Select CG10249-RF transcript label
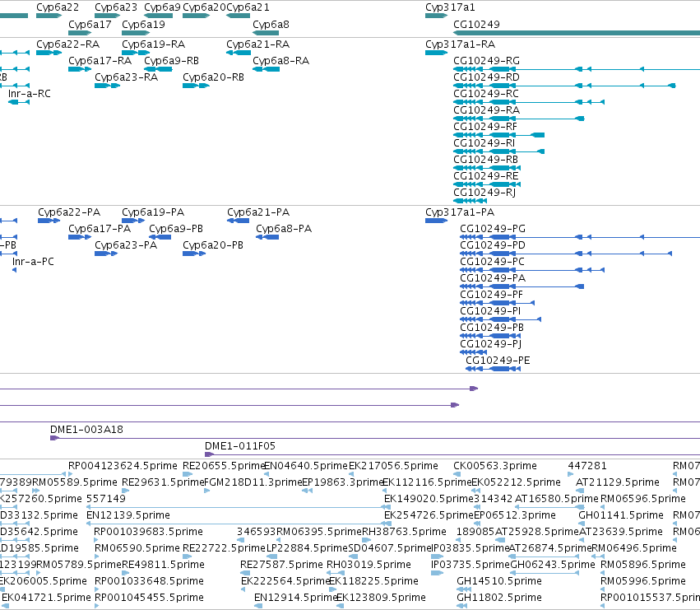This screenshot has width=700, height=610. click(485, 127)
